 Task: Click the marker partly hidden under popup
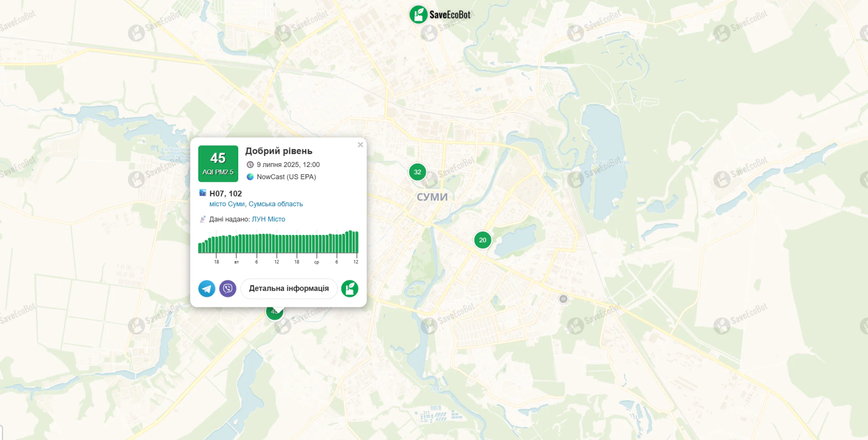click(x=274, y=314)
